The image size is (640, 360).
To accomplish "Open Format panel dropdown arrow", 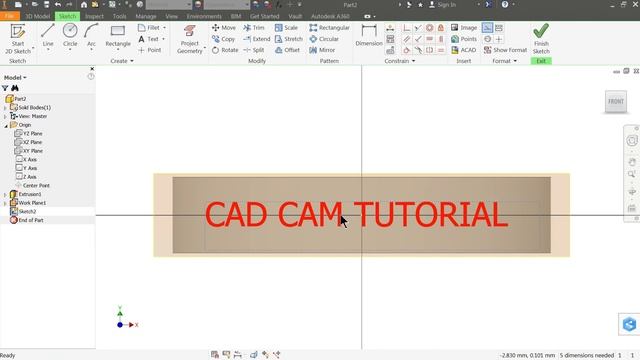I will 515,61.
